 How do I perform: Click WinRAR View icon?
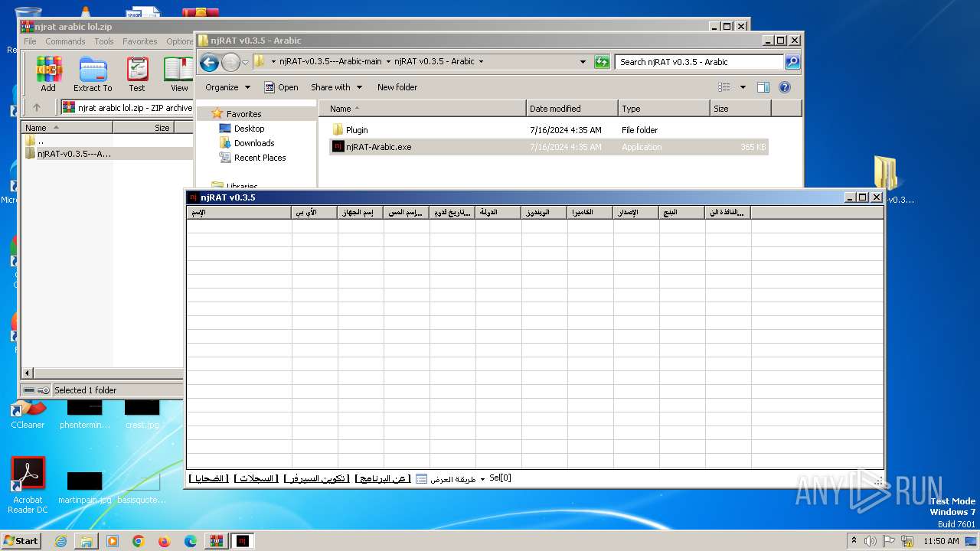[179, 74]
